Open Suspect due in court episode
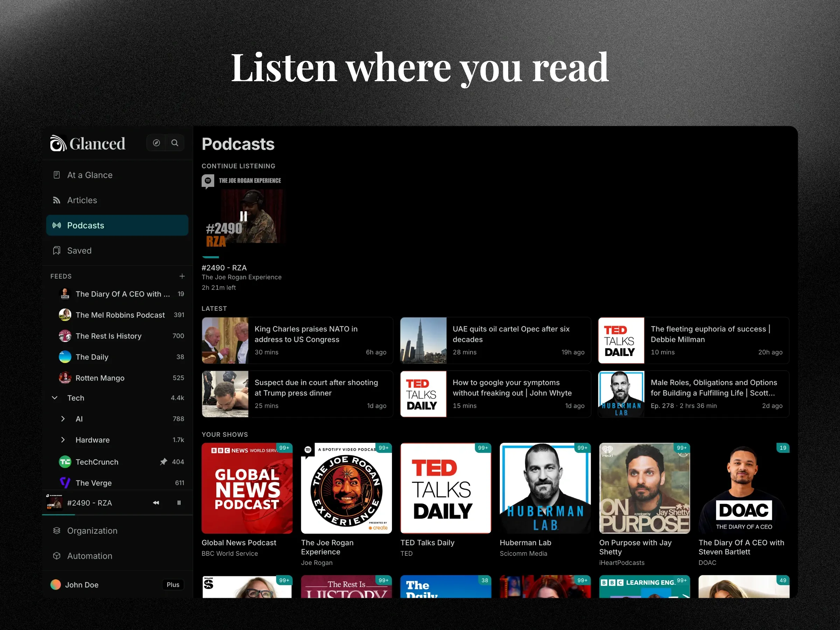 click(297, 394)
